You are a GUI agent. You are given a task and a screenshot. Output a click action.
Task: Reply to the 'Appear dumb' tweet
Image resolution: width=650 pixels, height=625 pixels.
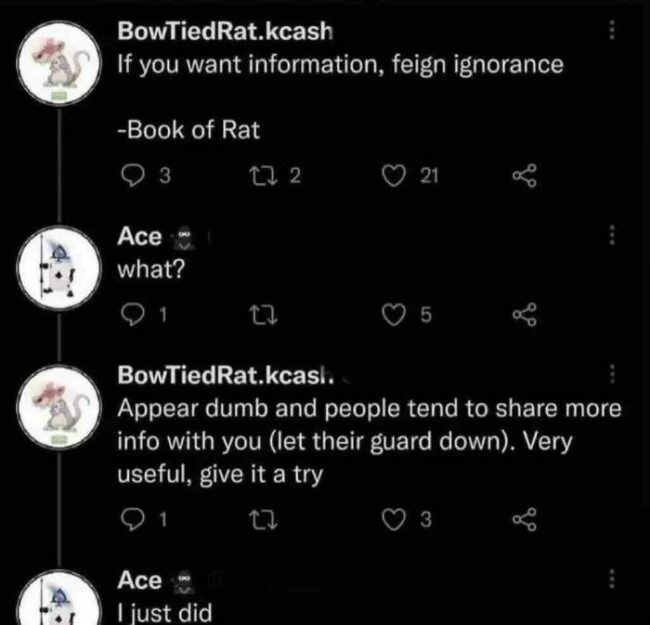tap(131, 517)
